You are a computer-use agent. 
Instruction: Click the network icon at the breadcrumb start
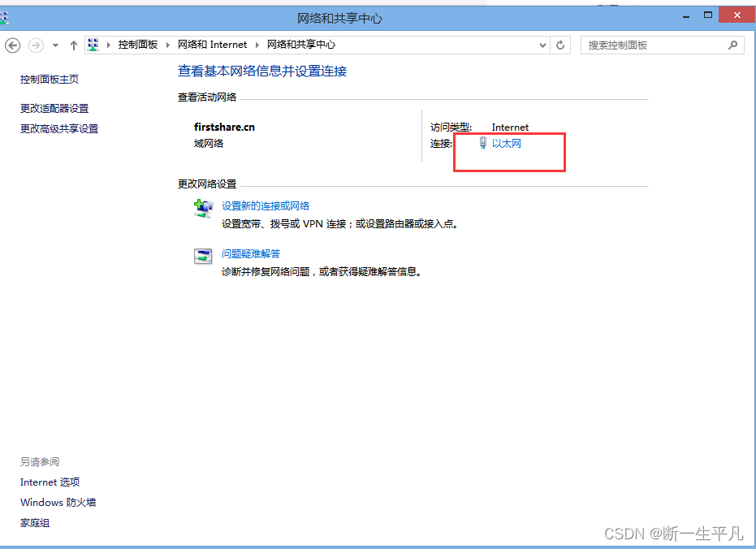point(92,45)
